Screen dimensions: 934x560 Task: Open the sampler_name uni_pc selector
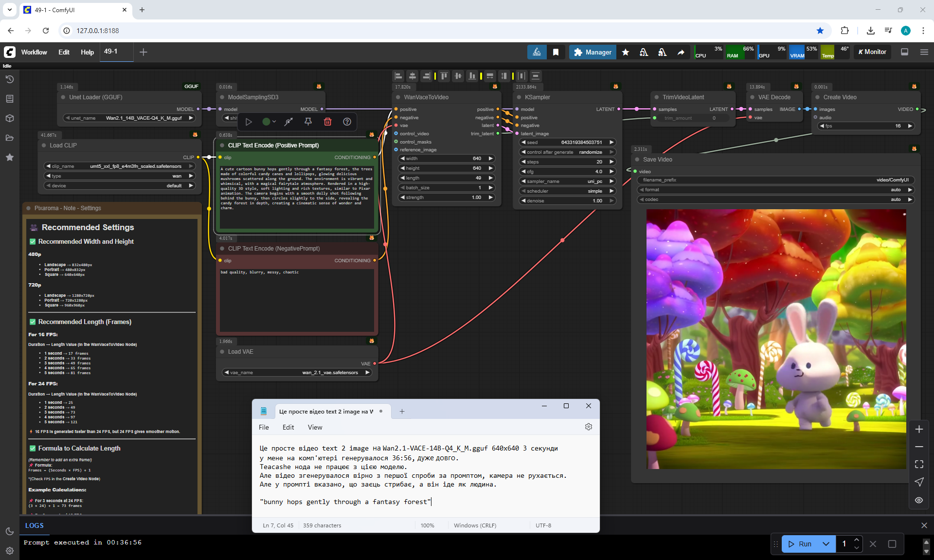[567, 181]
